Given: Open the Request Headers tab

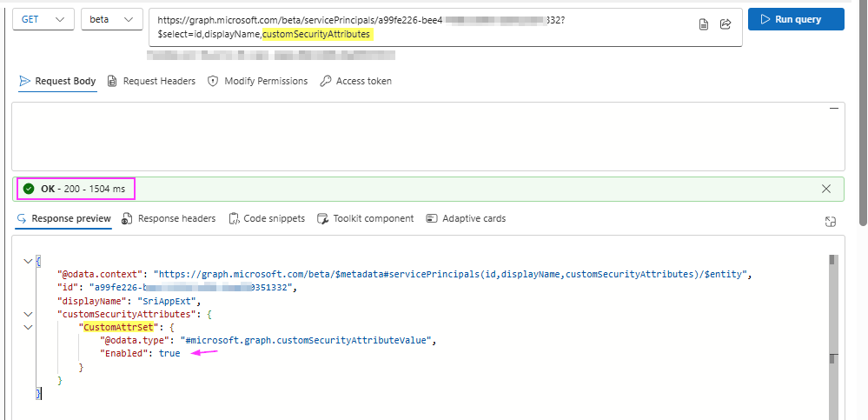Looking at the screenshot, I should [x=152, y=82].
